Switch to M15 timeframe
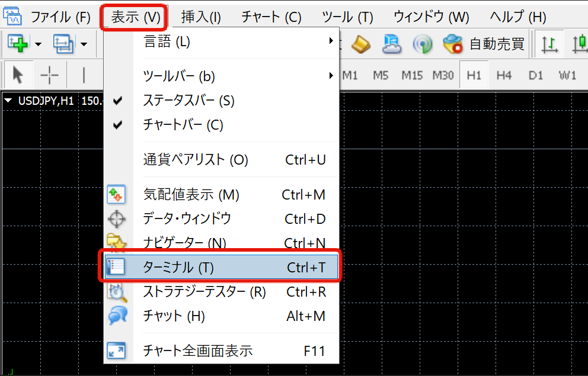 [x=412, y=75]
